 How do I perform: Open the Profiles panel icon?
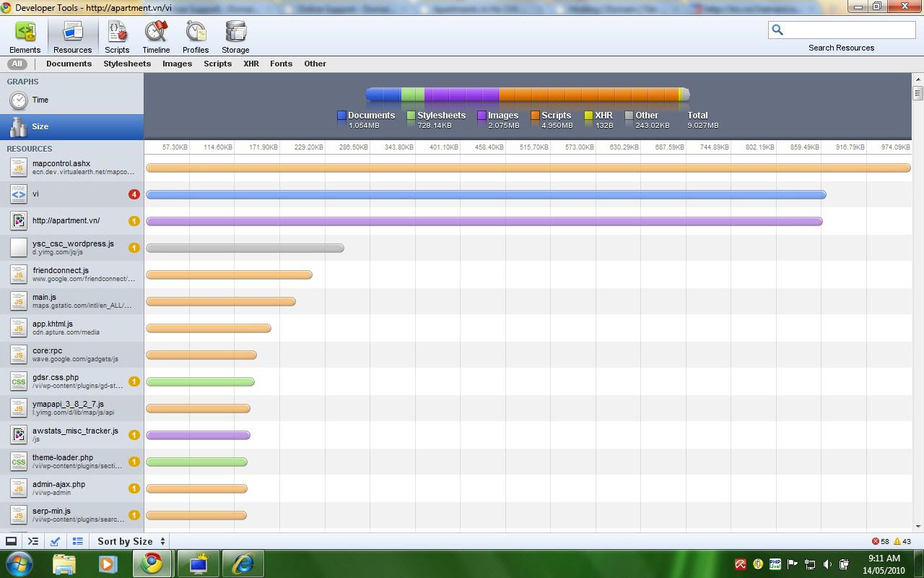pyautogui.click(x=196, y=32)
